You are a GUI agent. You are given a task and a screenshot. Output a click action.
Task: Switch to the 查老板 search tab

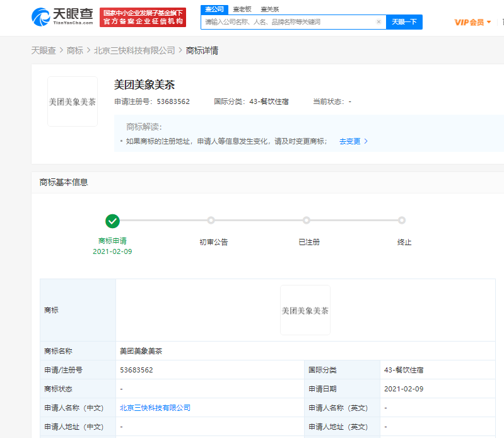coord(242,9)
